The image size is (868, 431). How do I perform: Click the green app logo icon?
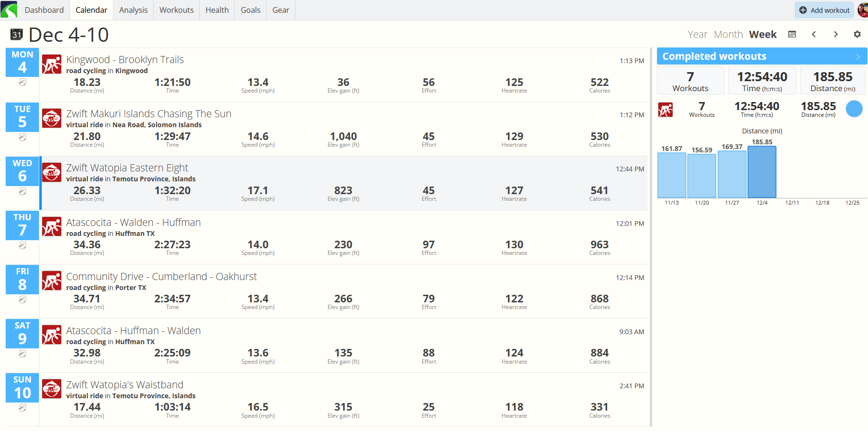pyautogui.click(x=9, y=9)
